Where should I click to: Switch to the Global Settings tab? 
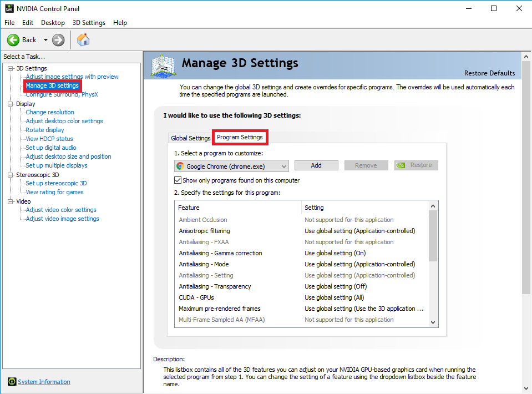(x=190, y=138)
